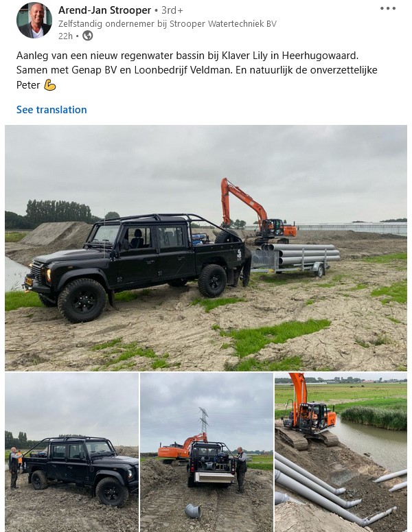Click the Arend-Jan Strooper name link
The height and width of the screenshot is (532, 412).
pos(104,10)
